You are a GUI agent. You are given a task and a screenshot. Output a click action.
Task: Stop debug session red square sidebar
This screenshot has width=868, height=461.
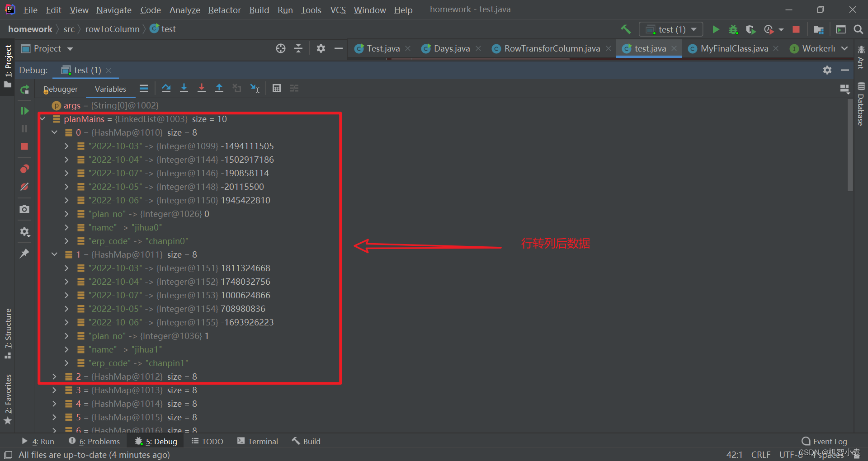[x=24, y=146]
